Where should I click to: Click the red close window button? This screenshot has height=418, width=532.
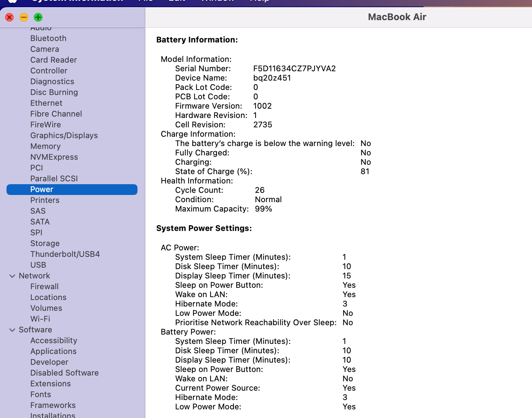click(x=9, y=17)
